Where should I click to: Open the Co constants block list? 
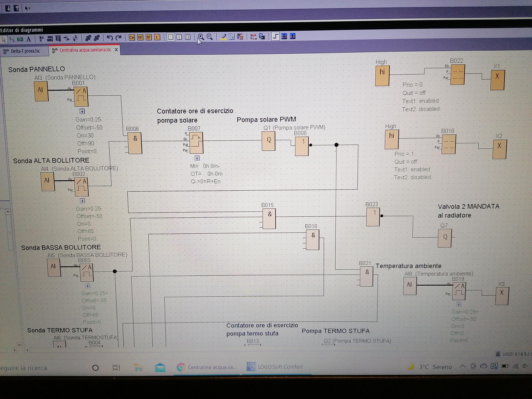[132, 37]
